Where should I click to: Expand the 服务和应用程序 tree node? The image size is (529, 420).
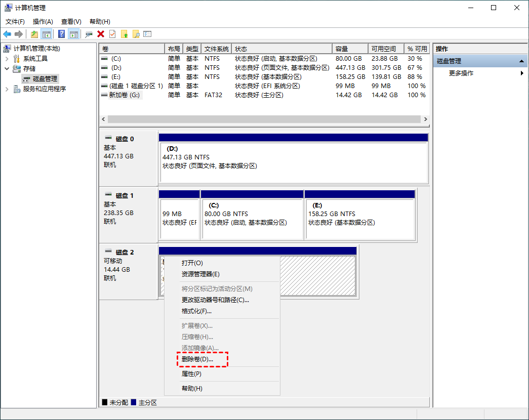7,89
